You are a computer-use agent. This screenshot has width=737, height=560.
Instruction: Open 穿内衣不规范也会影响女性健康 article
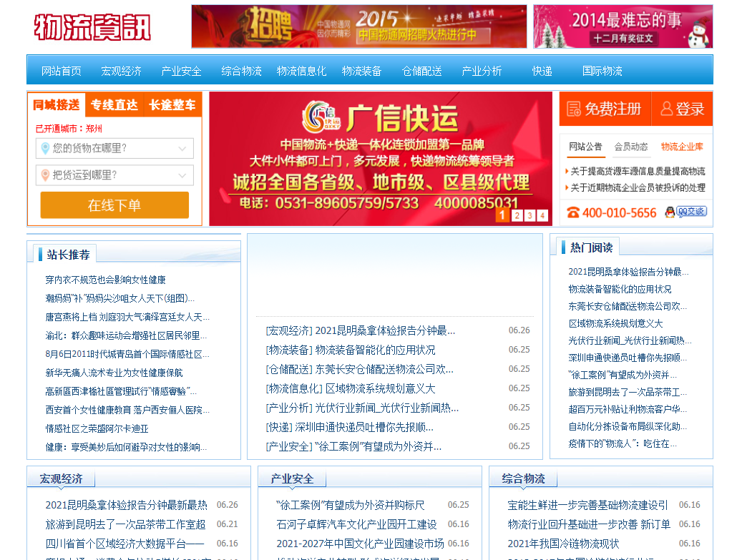[x=105, y=280]
